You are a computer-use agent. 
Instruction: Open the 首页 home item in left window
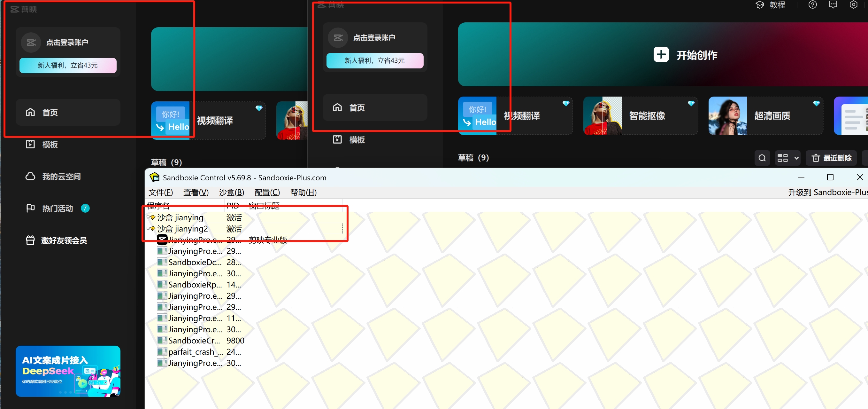[68, 112]
